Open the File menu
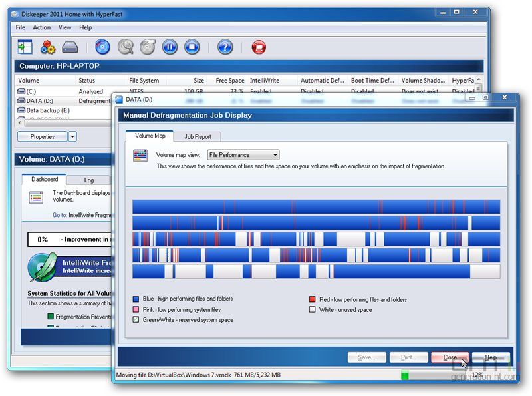532x396 pixels. click(20, 27)
